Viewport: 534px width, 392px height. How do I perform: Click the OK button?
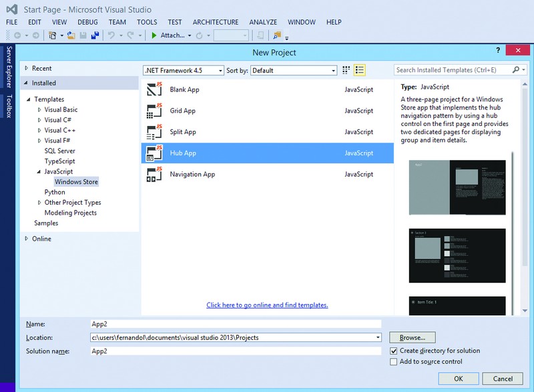pos(459,379)
